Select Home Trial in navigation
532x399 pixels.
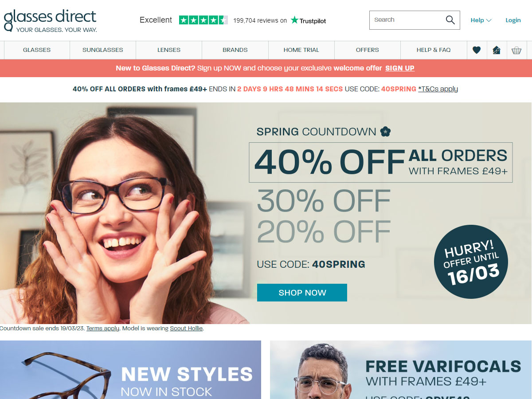point(301,50)
